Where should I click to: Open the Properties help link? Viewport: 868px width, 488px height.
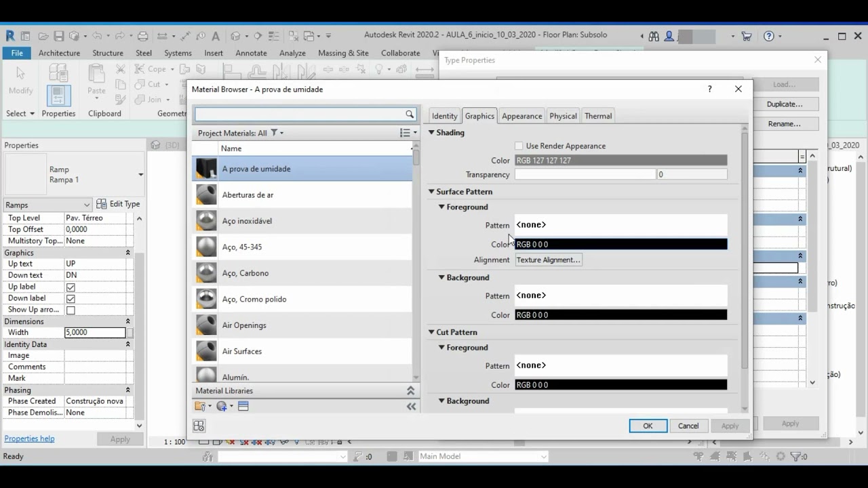[29, 439]
